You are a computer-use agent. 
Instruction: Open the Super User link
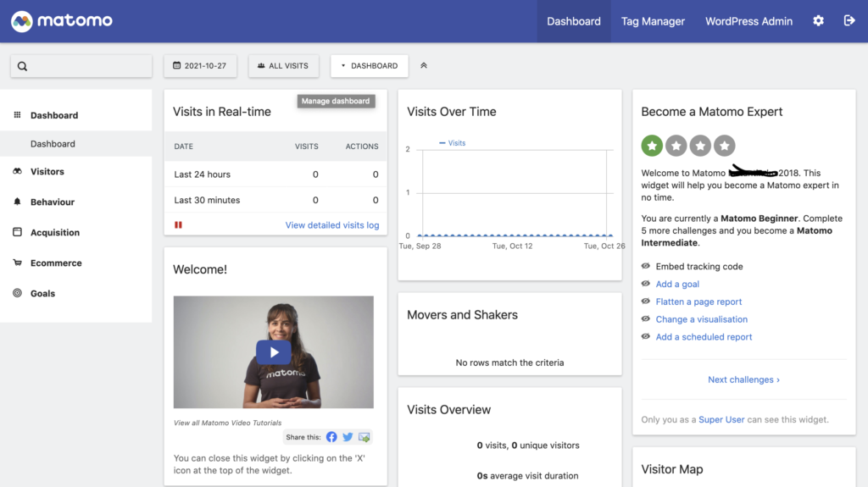(x=721, y=419)
